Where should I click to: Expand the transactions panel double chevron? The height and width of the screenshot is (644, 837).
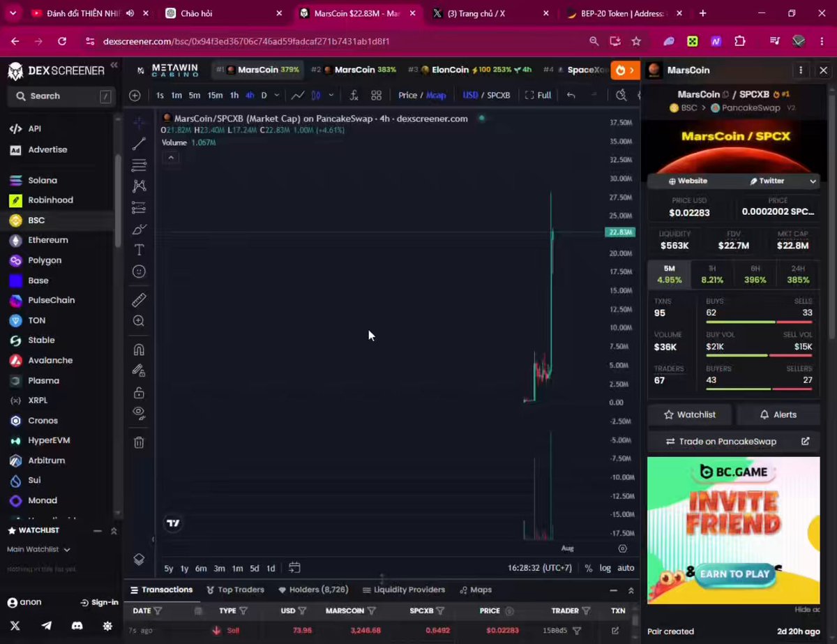[x=631, y=590]
